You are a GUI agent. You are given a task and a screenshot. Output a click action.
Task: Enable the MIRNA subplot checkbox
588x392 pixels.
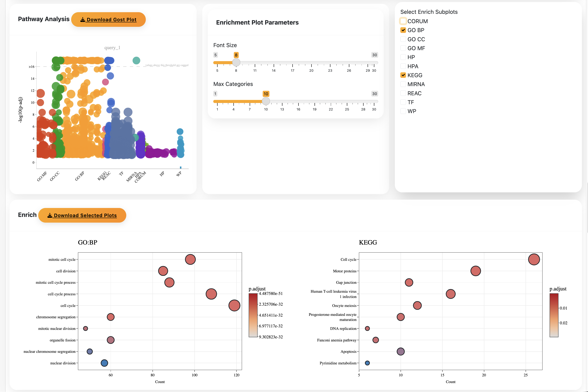[403, 84]
